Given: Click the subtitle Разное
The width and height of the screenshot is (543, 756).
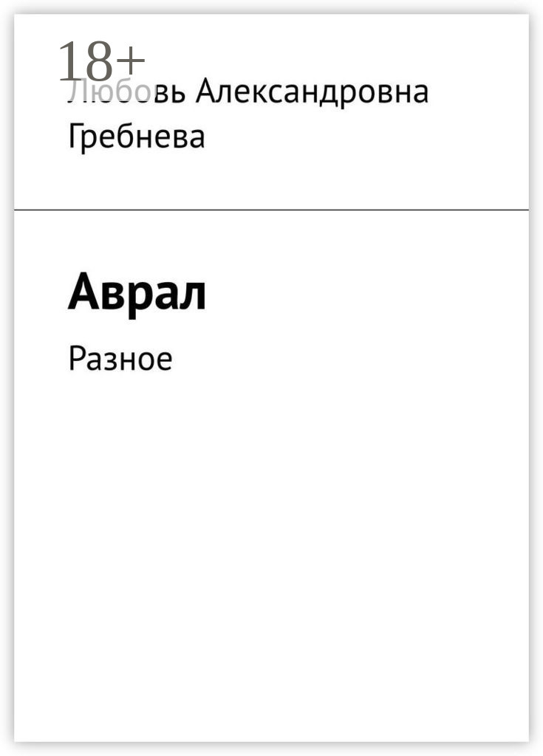Looking at the screenshot, I should [120, 360].
